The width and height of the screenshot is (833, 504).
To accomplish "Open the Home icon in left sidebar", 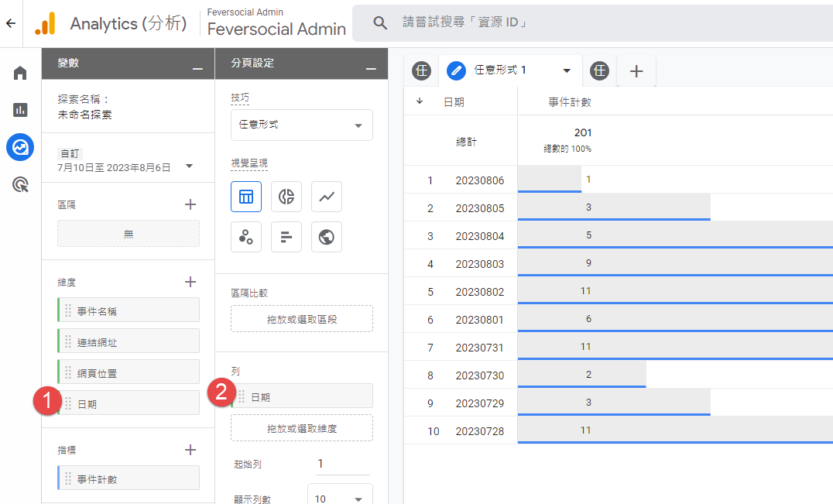I will [x=20, y=73].
